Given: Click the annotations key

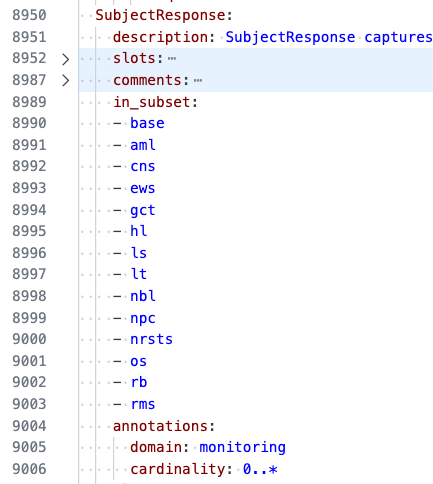Looking at the screenshot, I should pyautogui.click(x=160, y=426).
